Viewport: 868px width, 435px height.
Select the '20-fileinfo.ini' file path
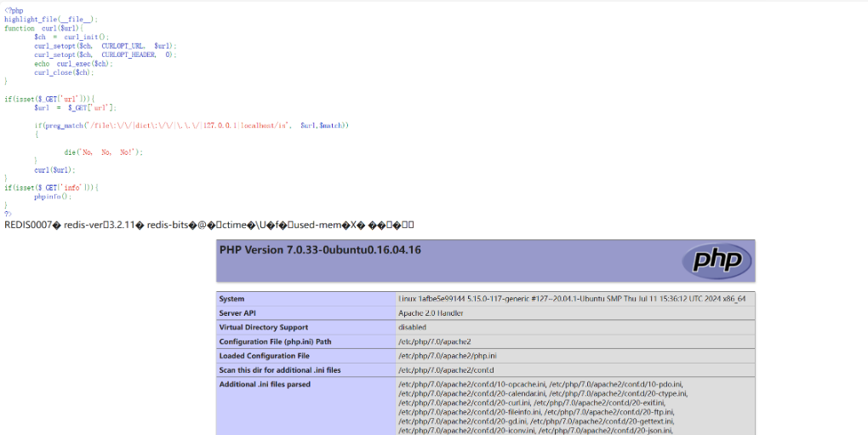click(x=470, y=412)
